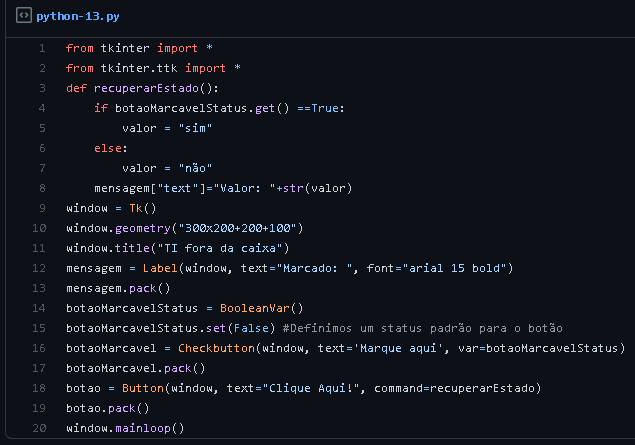
Task: Select line number 9
Action: tap(42, 208)
